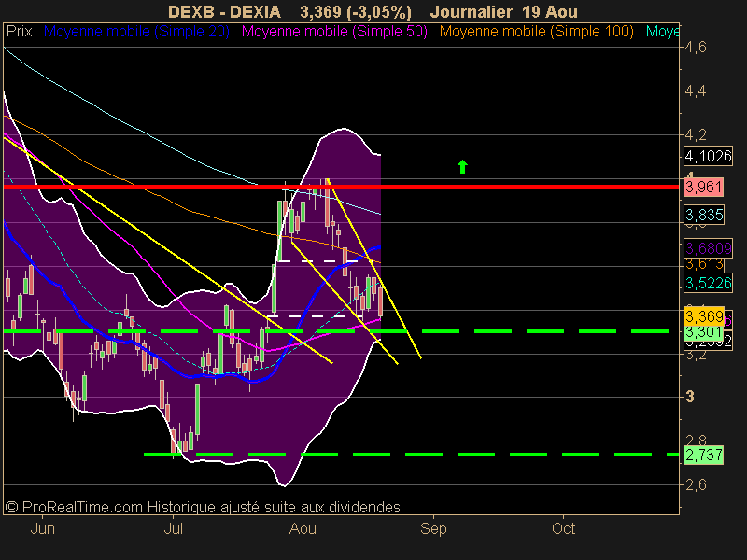The image size is (747, 560).
Task: Click the price change '3,369 (-3,05%)'
Action: coord(356,11)
